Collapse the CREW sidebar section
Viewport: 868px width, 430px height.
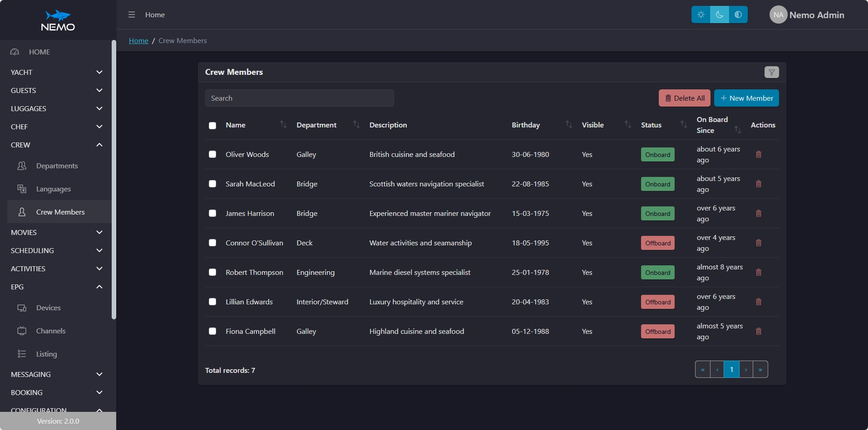[56, 145]
